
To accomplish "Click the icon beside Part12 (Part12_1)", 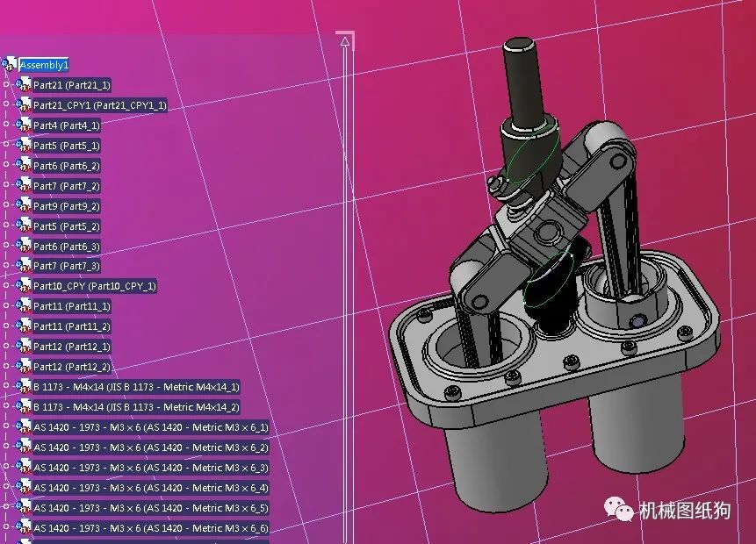I will 23,347.
